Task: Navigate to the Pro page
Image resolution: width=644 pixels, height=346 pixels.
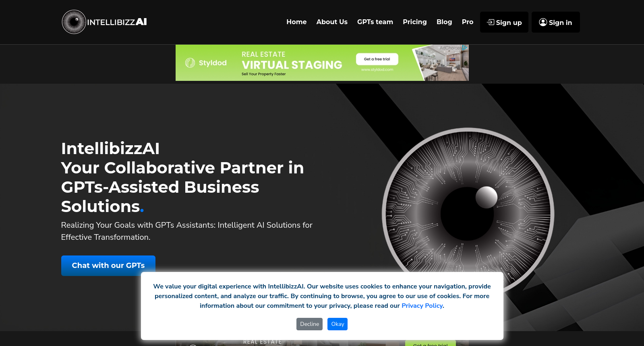Action: (x=468, y=22)
